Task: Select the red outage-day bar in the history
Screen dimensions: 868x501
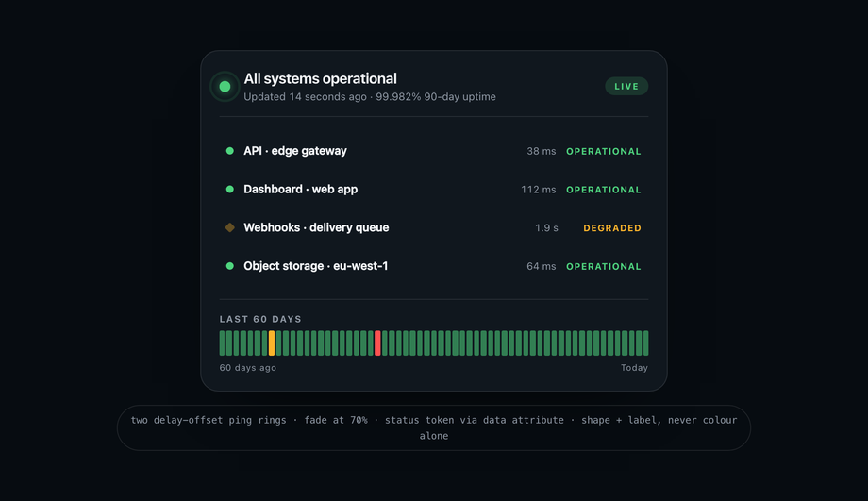Action: pos(377,343)
